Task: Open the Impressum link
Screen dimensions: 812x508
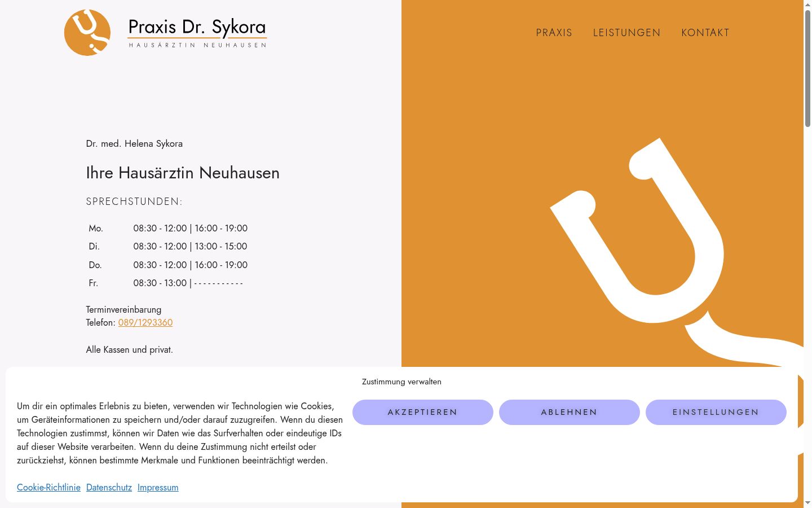Action: tap(158, 487)
